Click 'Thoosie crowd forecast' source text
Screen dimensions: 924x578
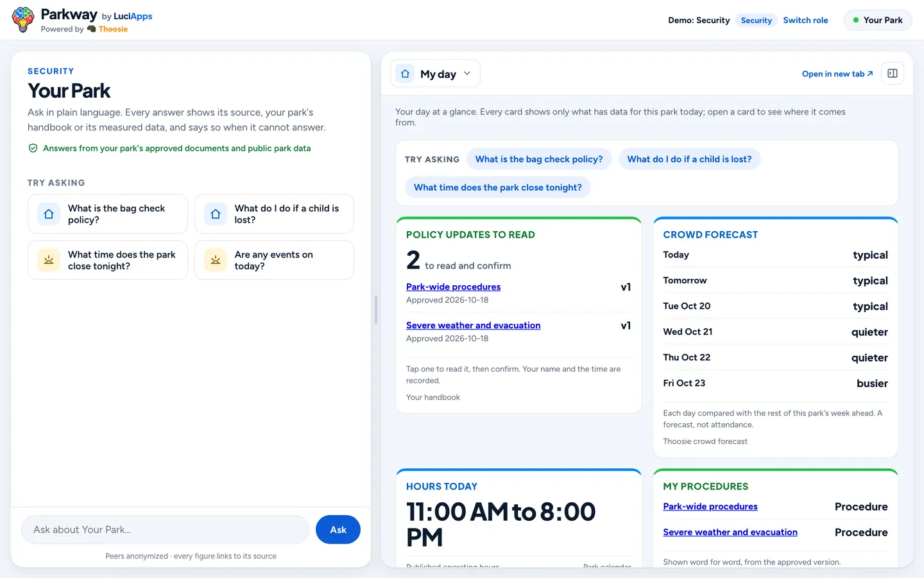pos(705,442)
